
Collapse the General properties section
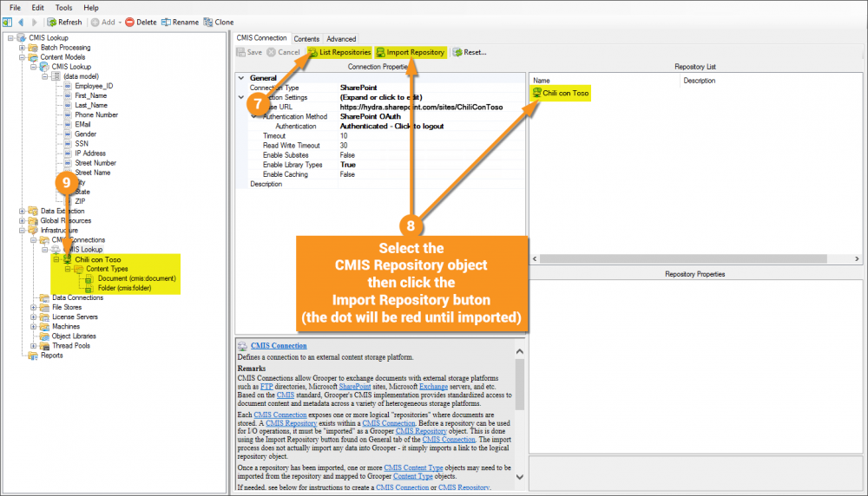pyautogui.click(x=241, y=78)
